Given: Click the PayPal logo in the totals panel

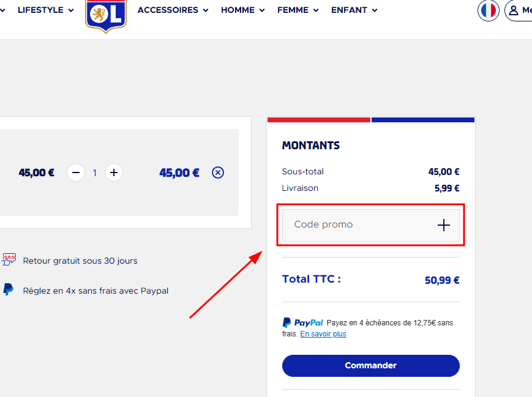Looking at the screenshot, I should tap(303, 322).
